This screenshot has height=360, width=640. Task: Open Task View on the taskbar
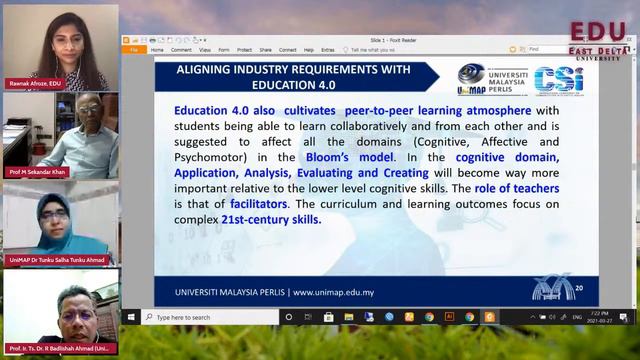pos(308,317)
